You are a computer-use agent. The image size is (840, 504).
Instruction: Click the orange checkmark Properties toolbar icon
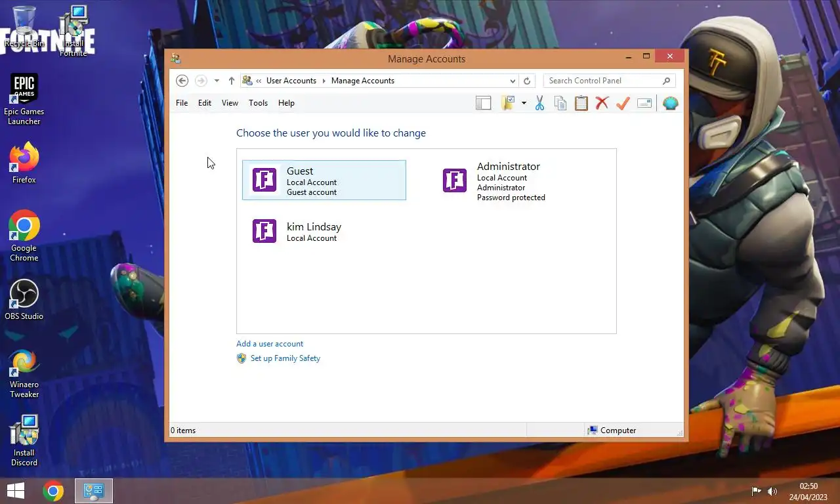pos(623,103)
